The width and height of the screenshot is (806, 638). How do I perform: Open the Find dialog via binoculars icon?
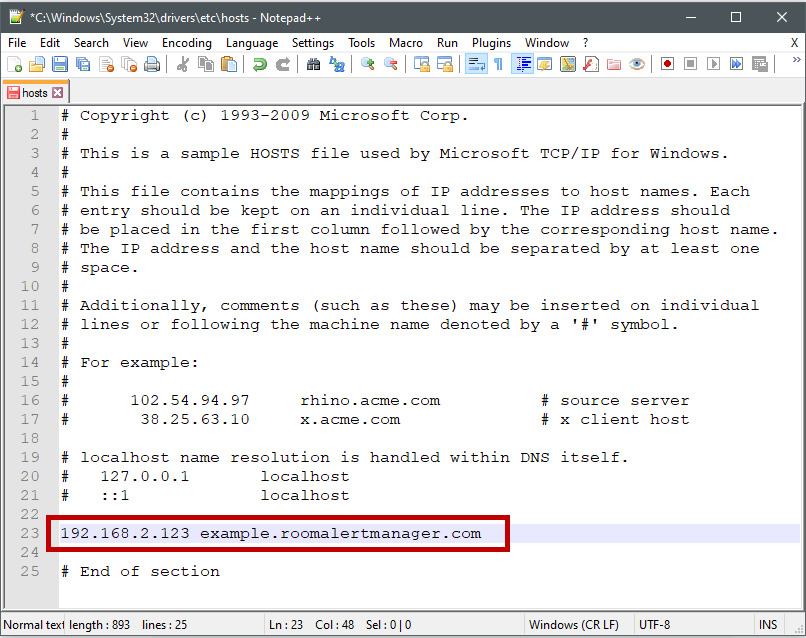coord(313,63)
